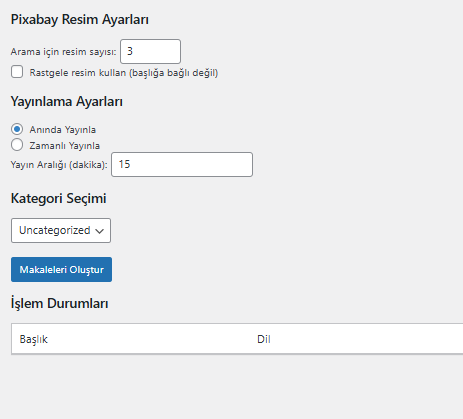Click the Dil column header
Image resolution: width=463 pixels, height=419 pixels.
[x=264, y=339]
